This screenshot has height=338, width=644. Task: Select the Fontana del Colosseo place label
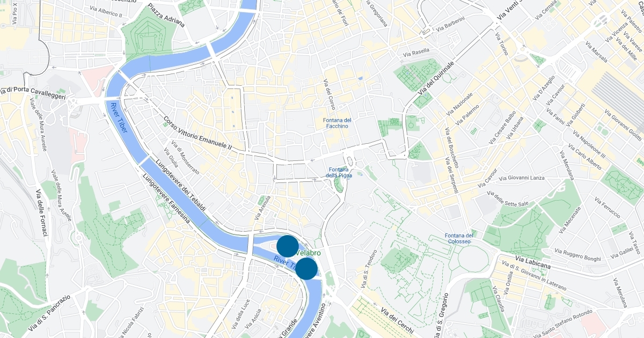click(458, 239)
